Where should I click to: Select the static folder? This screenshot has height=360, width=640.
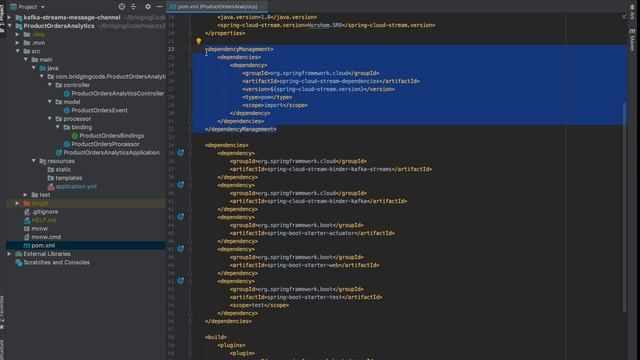coord(63,169)
